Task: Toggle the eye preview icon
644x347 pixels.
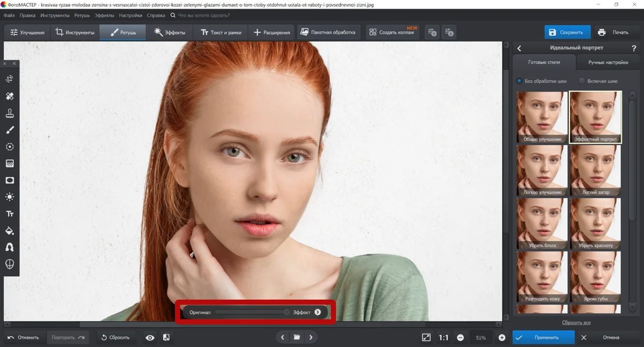Action: [x=150, y=337]
